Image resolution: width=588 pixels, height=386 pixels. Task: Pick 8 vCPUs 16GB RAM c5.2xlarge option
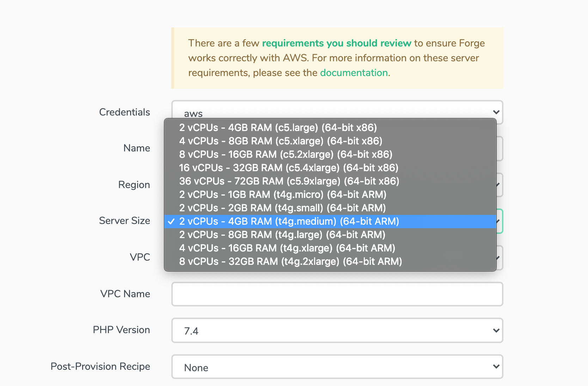point(330,154)
